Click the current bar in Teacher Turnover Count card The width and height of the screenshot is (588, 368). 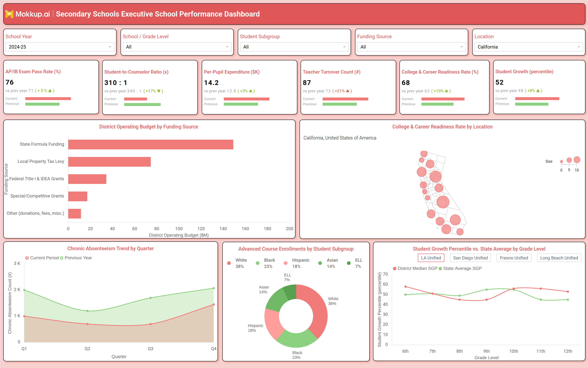345,99
